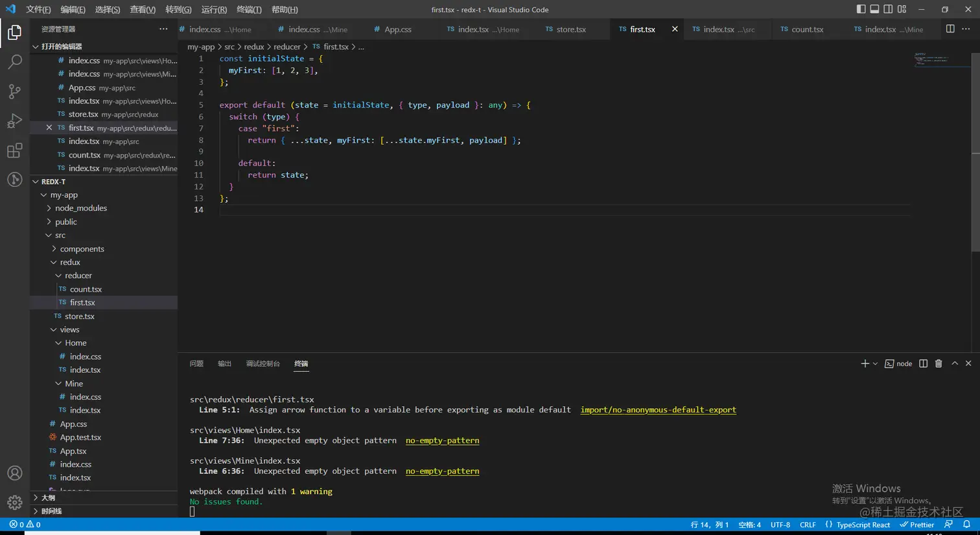The image size is (980, 535).
Task: Click the Accounts icon in activity bar
Action: (14, 473)
